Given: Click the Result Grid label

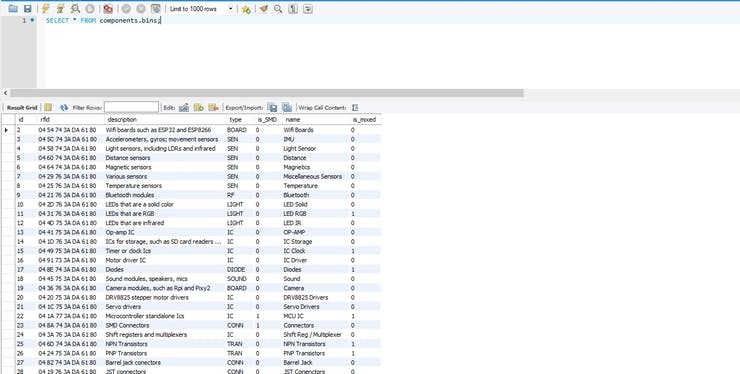Looking at the screenshot, I should 22,108.
